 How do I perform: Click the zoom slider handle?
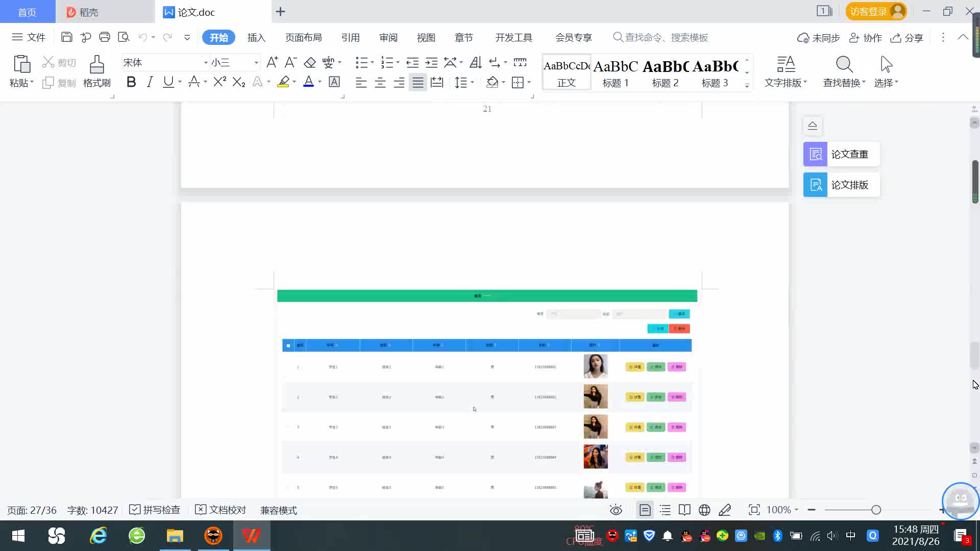point(876,510)
